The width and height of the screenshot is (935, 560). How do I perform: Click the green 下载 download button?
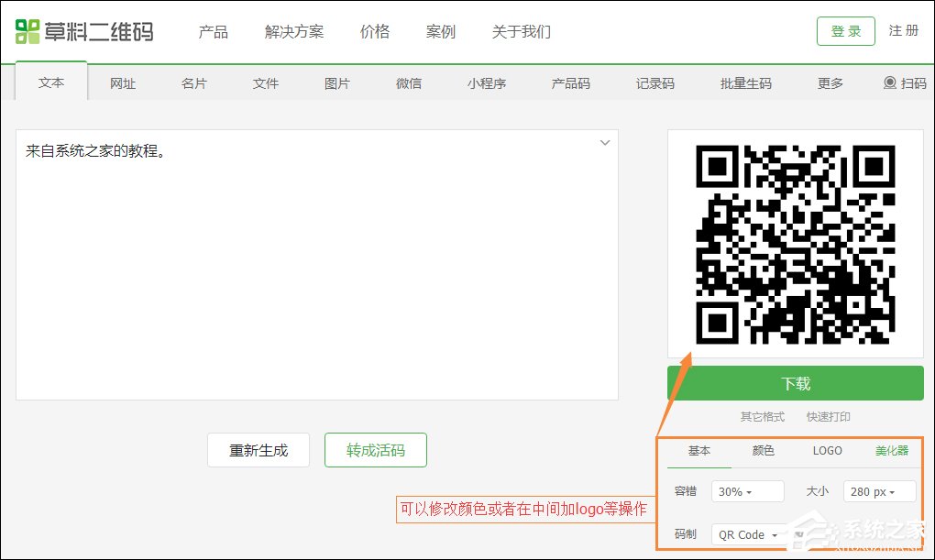[794, 383]
